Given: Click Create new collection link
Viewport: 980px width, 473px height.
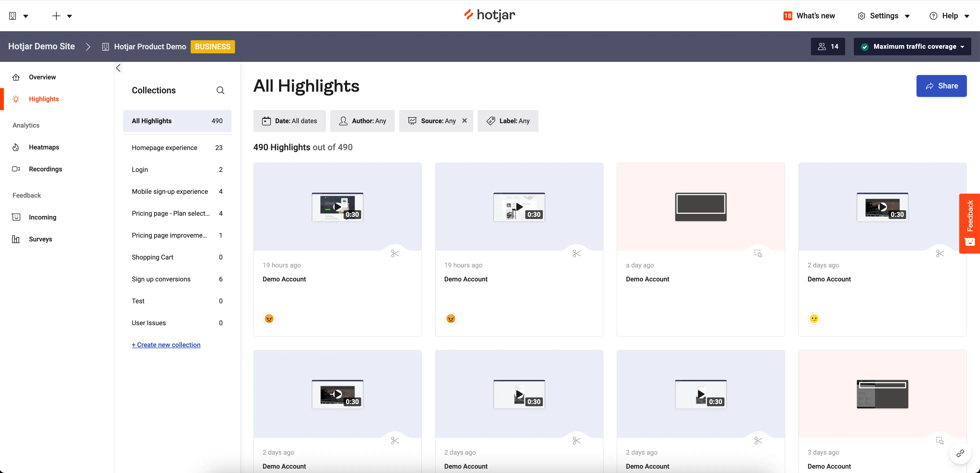Looking at the screenshot, I should pos(166,345).
